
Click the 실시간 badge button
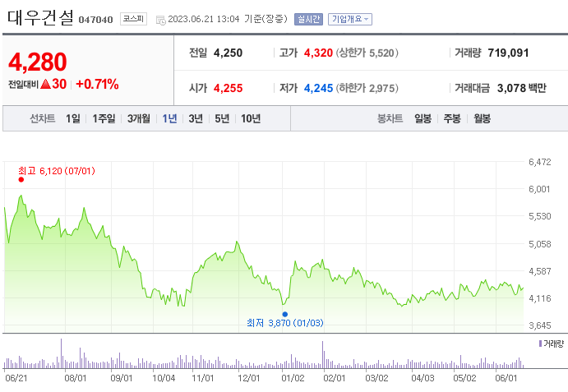308,19
